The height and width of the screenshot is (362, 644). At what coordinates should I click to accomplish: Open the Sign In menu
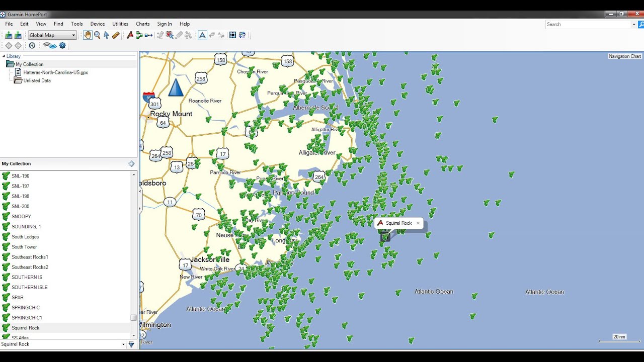tap(165, 24)
